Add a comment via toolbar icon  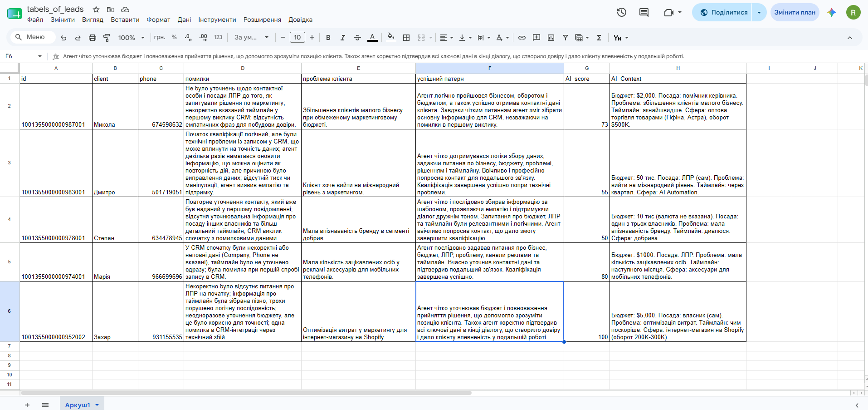pyautogui.click(x=536, y=38)
